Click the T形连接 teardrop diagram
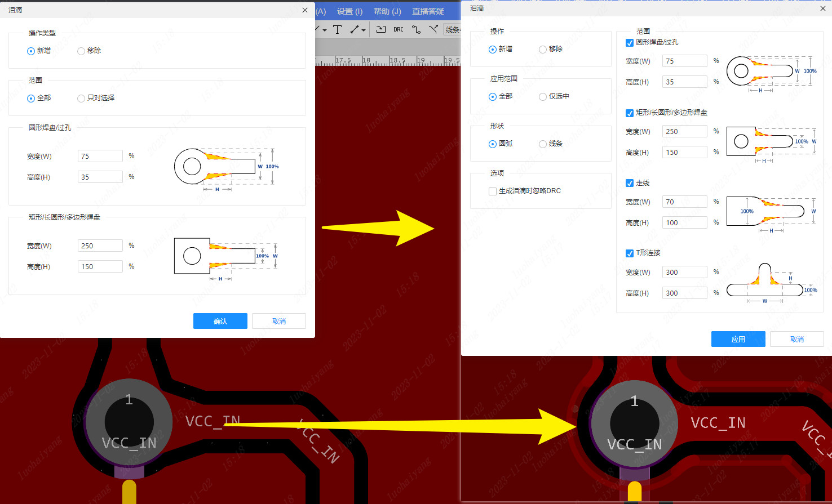The height and width of the screenshot is (504, 832). pos(772,283)
